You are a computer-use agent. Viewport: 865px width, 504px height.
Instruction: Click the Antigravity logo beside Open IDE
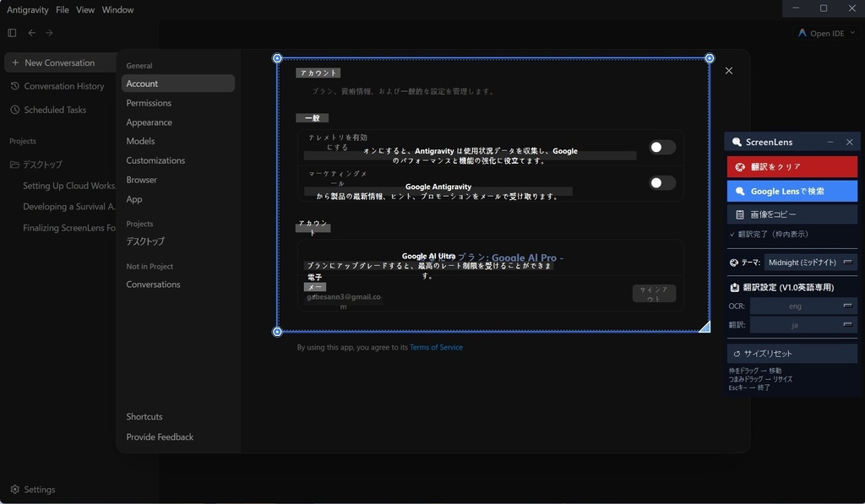[802, 33]
